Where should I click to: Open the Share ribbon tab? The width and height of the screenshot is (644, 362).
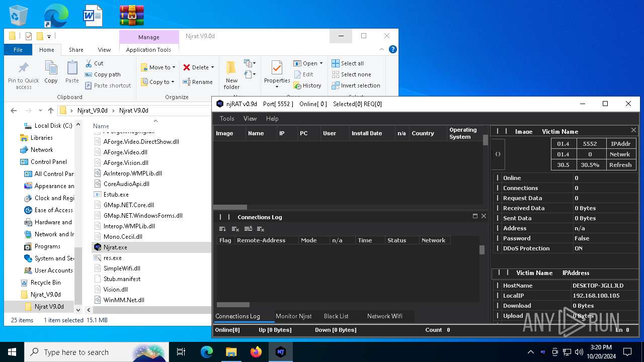[x=76, y=50]
